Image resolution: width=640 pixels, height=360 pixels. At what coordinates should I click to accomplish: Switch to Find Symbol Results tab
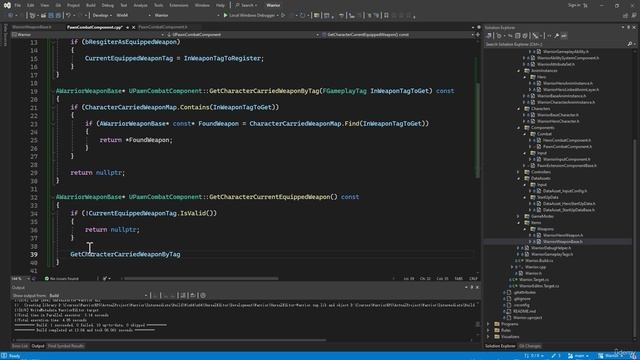[x=66, y=346]
